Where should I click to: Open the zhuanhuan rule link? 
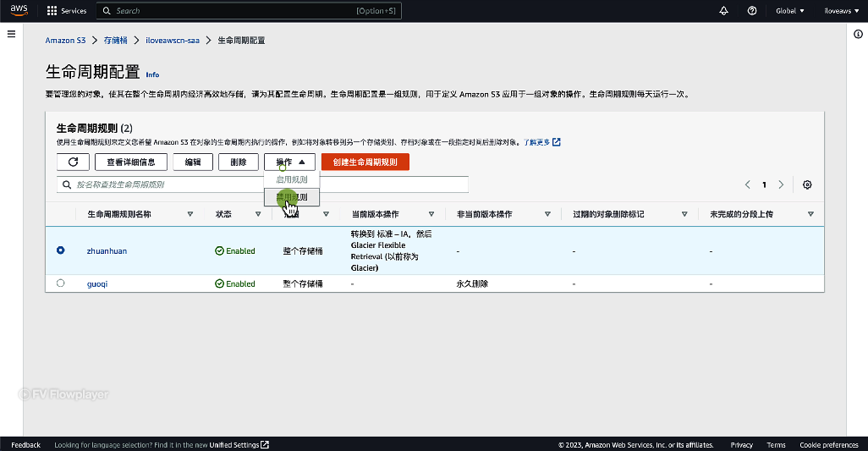point(107,251)
